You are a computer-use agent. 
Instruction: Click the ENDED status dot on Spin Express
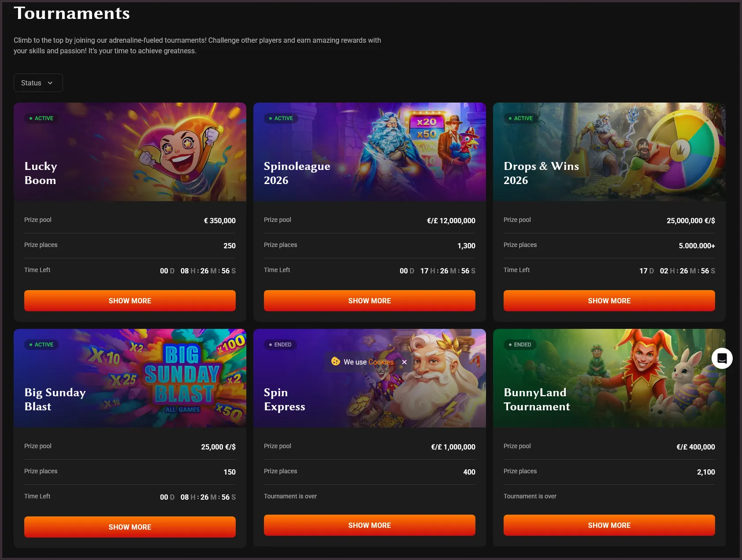point(270,345)
